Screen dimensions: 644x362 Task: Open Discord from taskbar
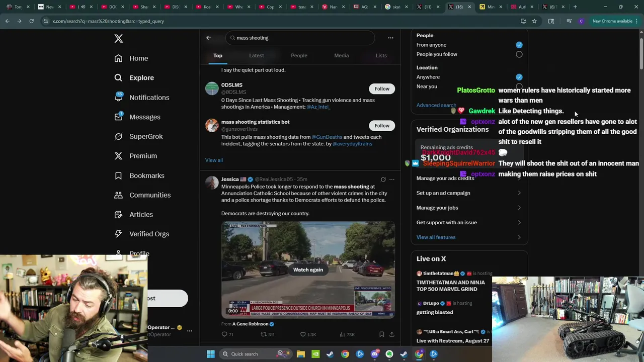(x=374, y=354)
